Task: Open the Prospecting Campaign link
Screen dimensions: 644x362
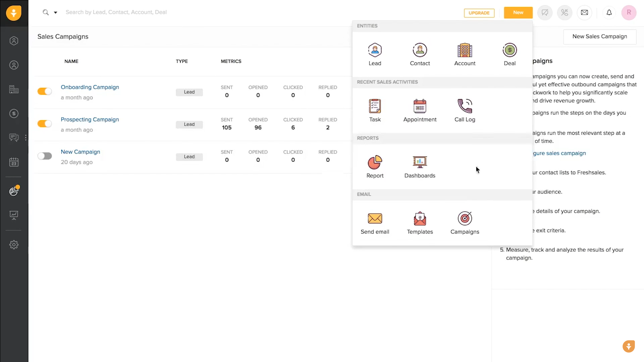Action: 90,120
